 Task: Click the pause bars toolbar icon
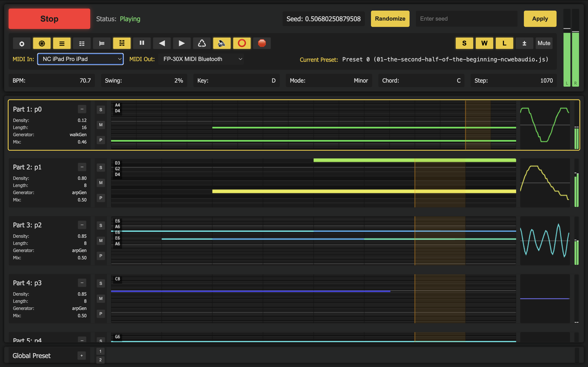coord(142,43)
